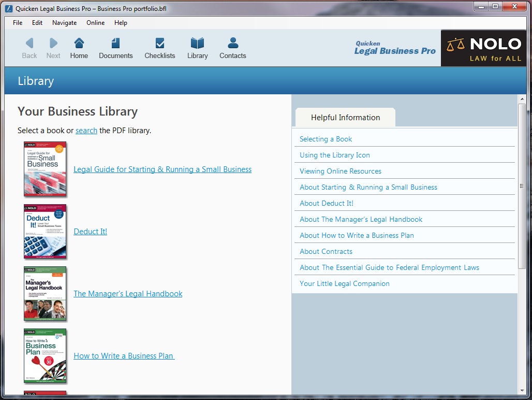The height and width of the screenshot is (400, 532).
Task: Click the Home toolbar icon
Action: 79,47
